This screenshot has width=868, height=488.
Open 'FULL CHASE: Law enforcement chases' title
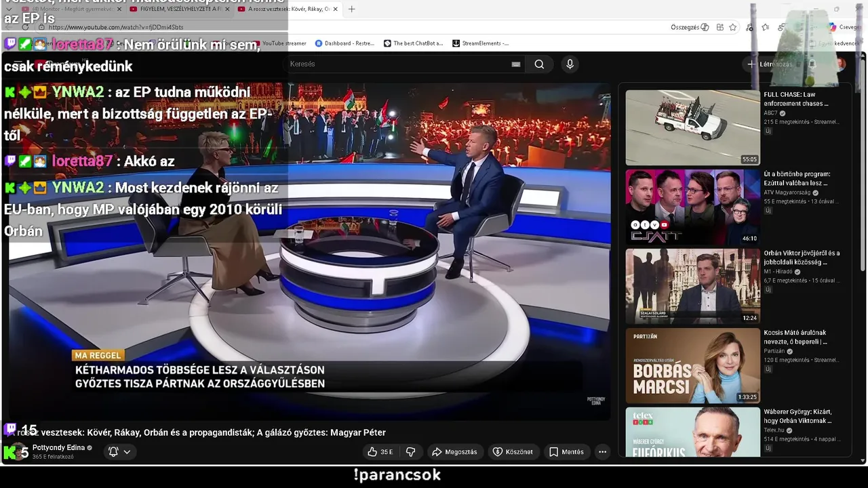[x=796, y=99]
